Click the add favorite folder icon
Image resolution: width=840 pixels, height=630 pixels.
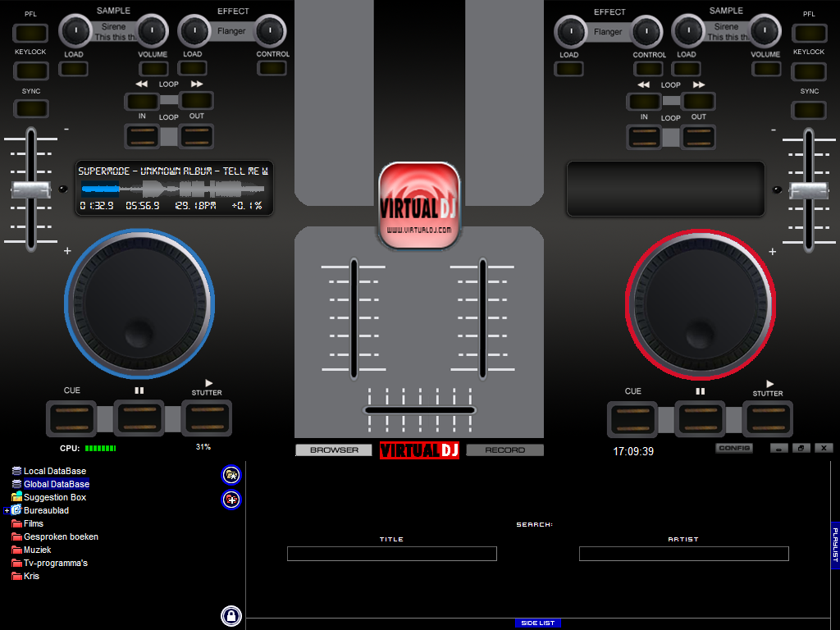[231, 475]
